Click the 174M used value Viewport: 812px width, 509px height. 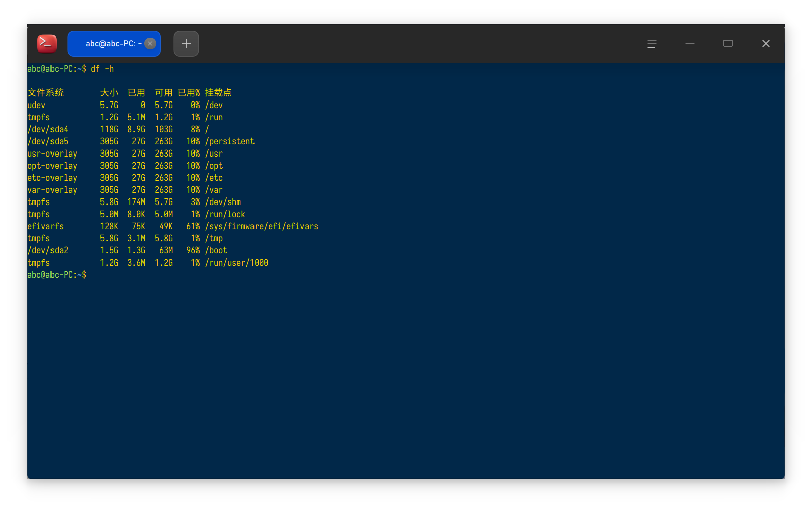(136, 202)
